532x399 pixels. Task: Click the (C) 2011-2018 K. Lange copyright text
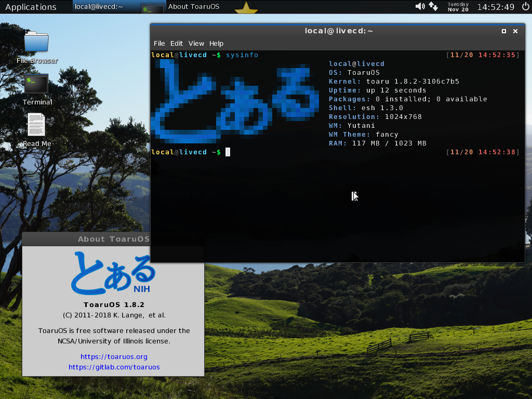coord(114,315)
